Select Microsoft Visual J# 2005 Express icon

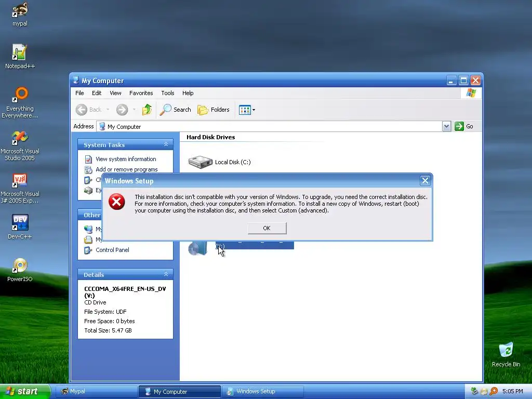point(20,188)
